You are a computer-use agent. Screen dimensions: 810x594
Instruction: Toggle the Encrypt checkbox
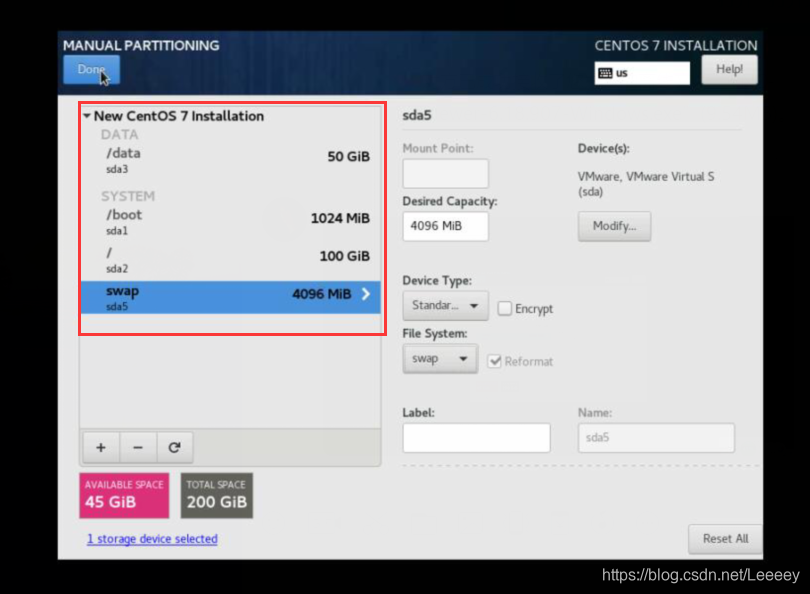tap(504, 308)
